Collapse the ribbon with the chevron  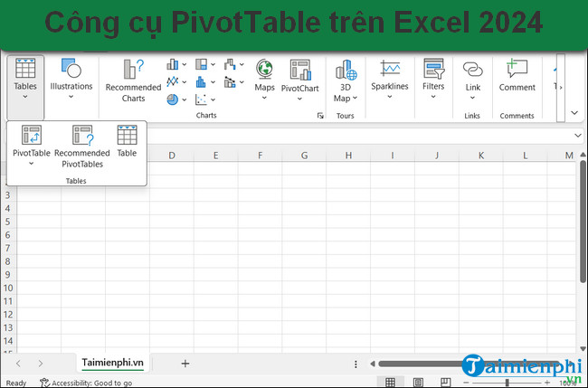pos(574,112)
